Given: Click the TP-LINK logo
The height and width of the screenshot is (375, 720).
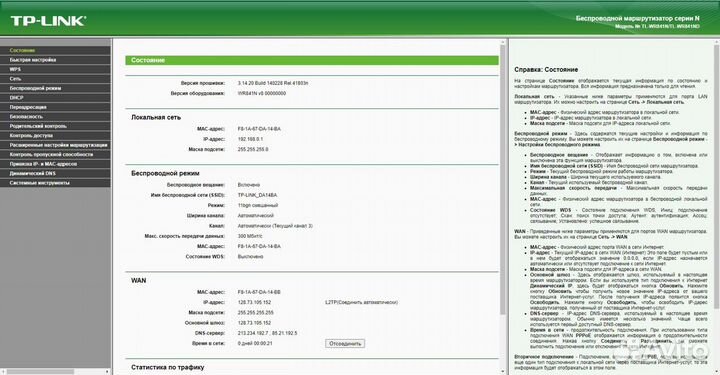Looking at the screenshot, I should click(48, 21).
